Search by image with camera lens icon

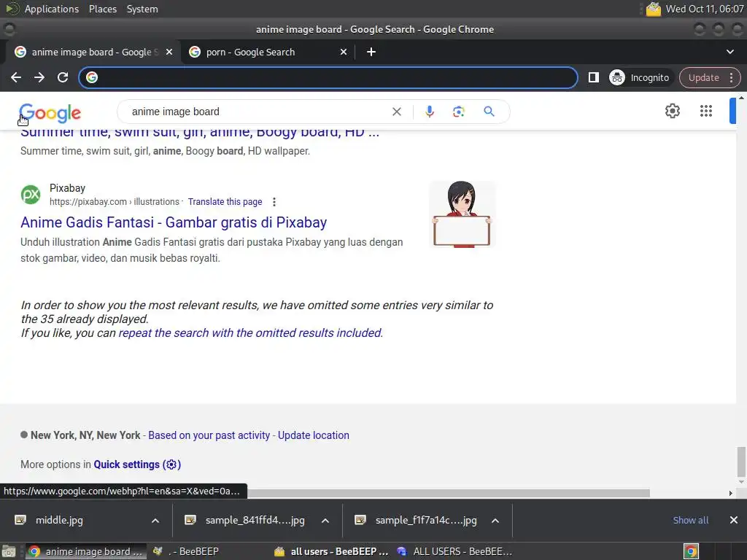[458, 112]
